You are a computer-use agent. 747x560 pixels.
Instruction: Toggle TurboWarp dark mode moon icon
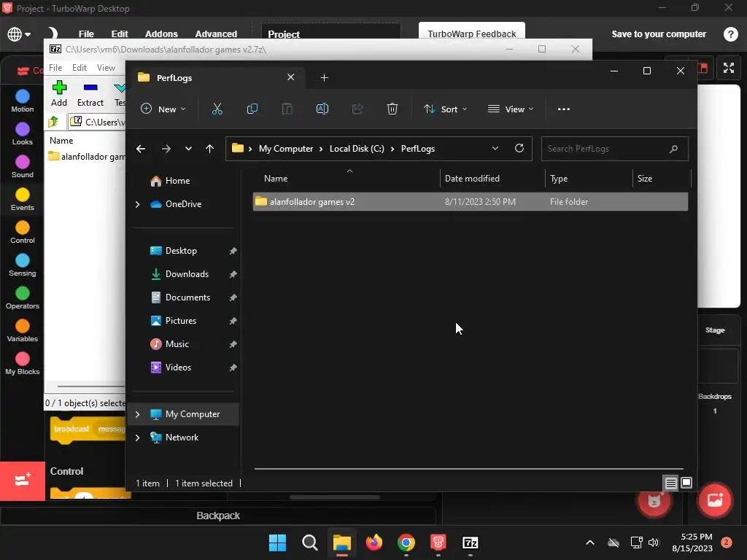[x=52, y=34]
